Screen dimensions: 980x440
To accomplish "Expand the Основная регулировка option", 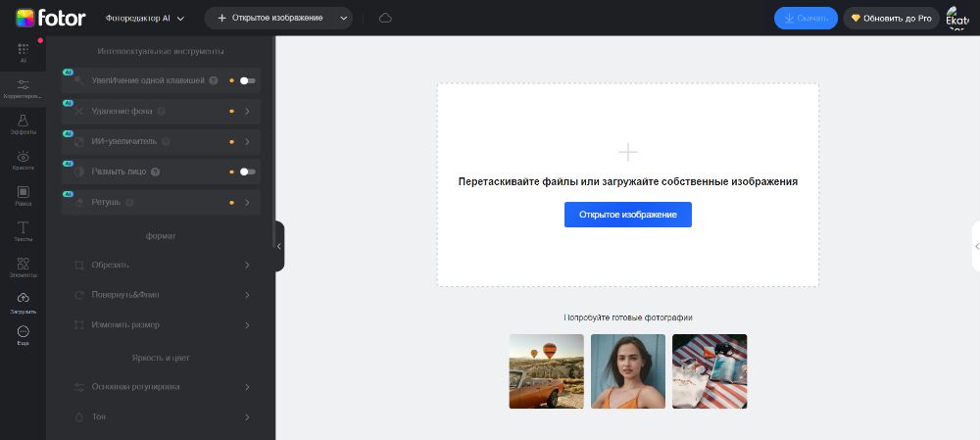I will click(x=248, y=387).
